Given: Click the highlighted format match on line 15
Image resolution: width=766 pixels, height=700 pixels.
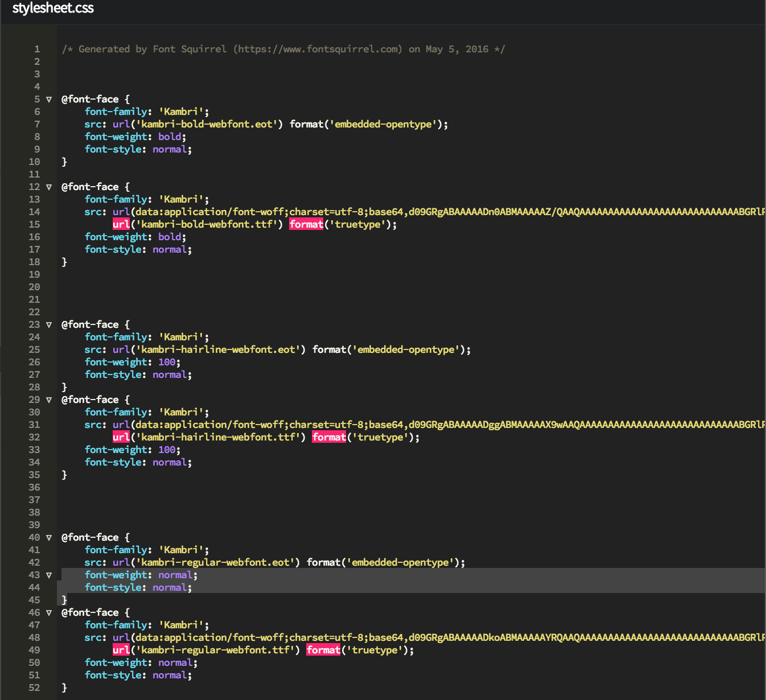Looking at the screenshot, I should (x=306, y=224).
